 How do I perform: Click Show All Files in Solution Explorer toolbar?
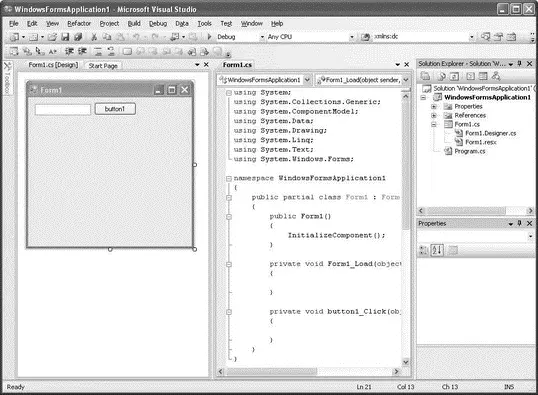click(442, 76)
